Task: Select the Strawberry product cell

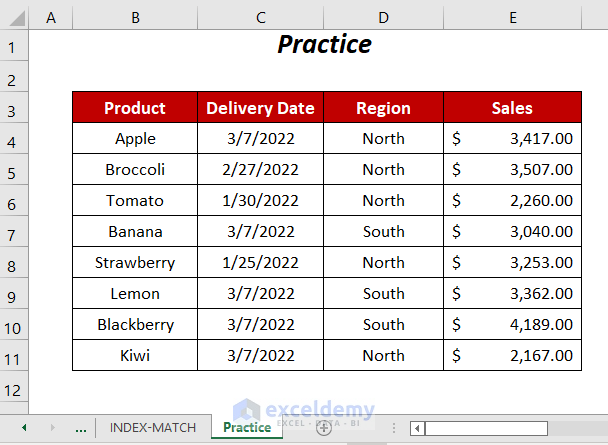Action: [x=135, y=263]
